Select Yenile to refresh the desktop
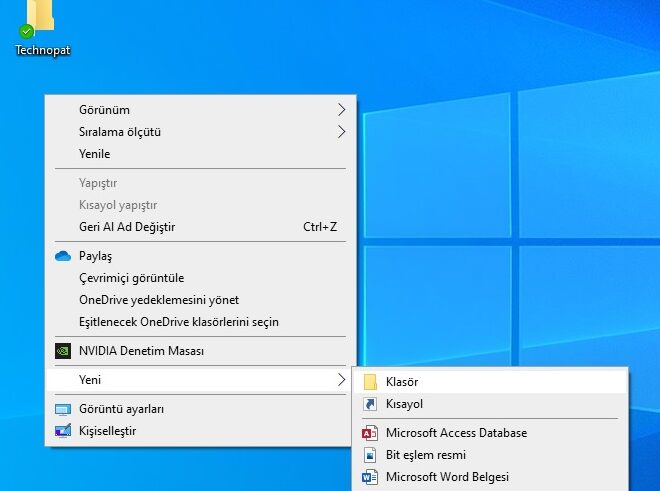 (x=95, y=154)
